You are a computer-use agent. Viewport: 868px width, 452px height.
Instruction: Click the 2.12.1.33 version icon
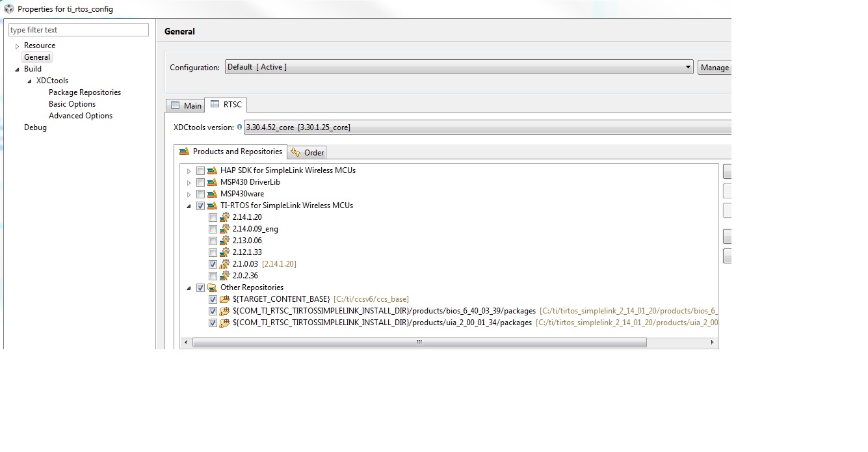224,252
